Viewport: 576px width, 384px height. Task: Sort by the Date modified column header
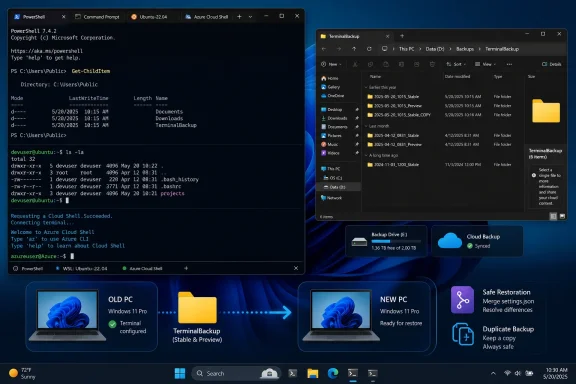point(457,76)
